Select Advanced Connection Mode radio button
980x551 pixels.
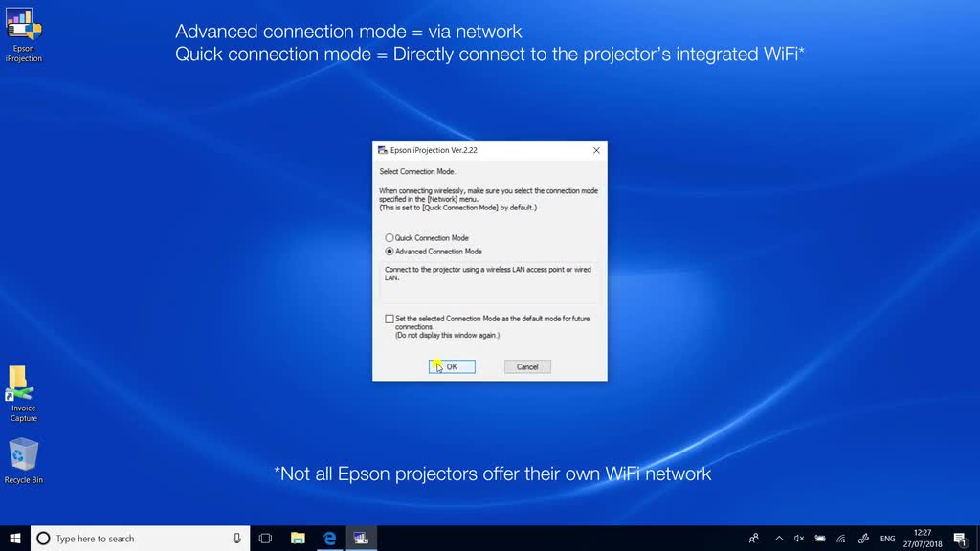point(390,252)
